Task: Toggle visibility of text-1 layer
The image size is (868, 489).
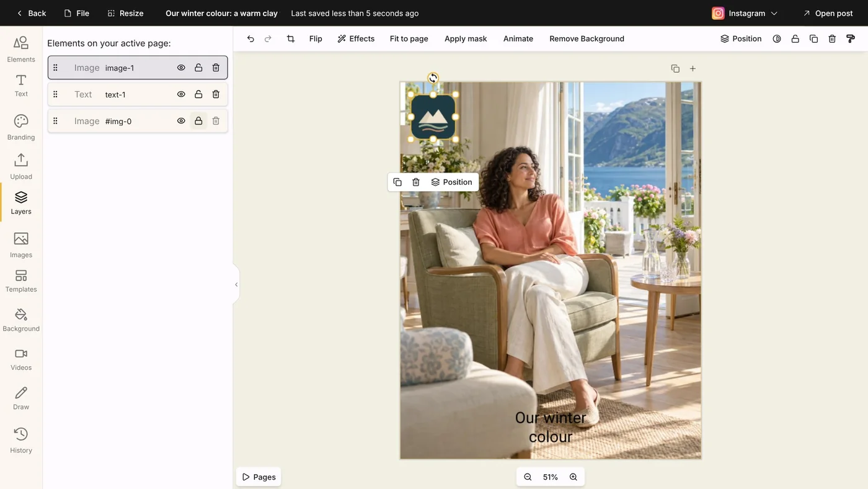Action: [x=181, y=94]
